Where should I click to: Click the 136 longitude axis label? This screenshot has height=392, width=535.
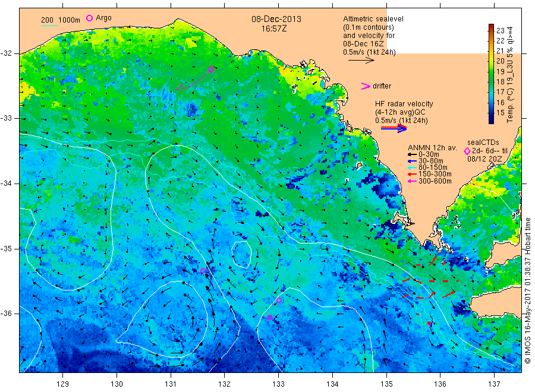[440, 384]
